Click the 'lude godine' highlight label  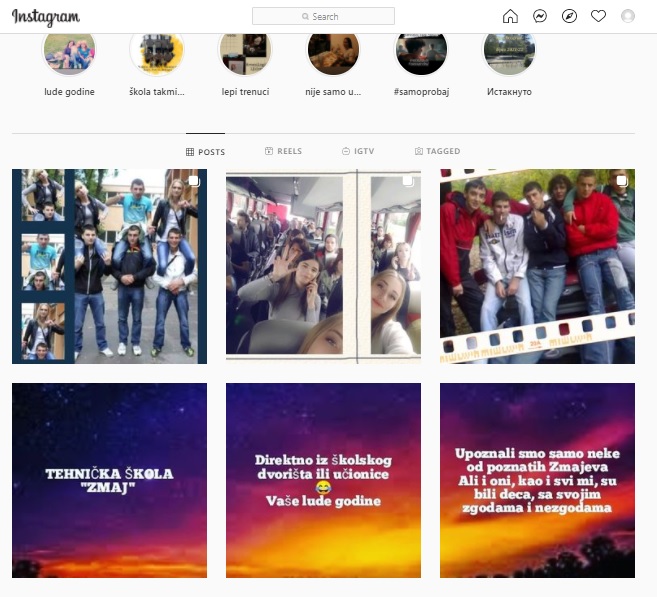coord(69,92)
